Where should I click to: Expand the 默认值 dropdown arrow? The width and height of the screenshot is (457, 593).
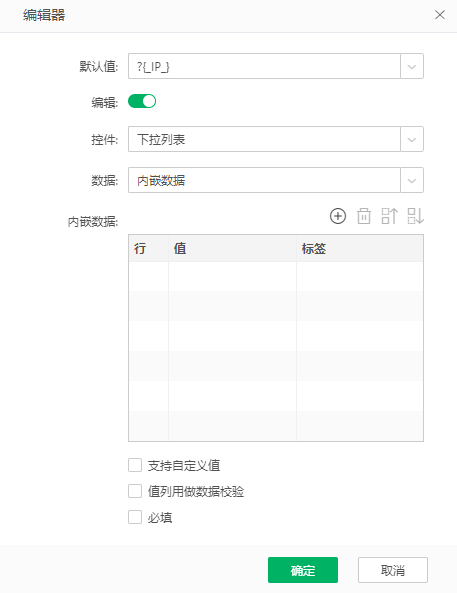(412, 66)
